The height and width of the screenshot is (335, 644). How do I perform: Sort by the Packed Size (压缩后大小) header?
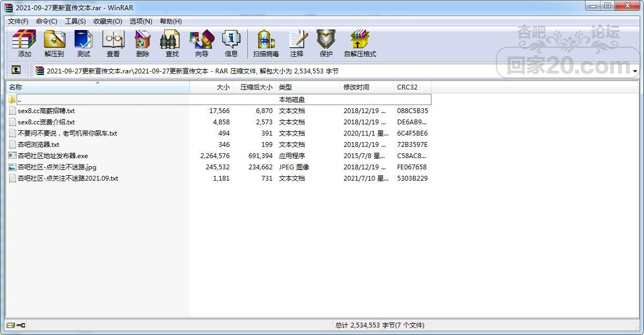click(x=254, y=87)
